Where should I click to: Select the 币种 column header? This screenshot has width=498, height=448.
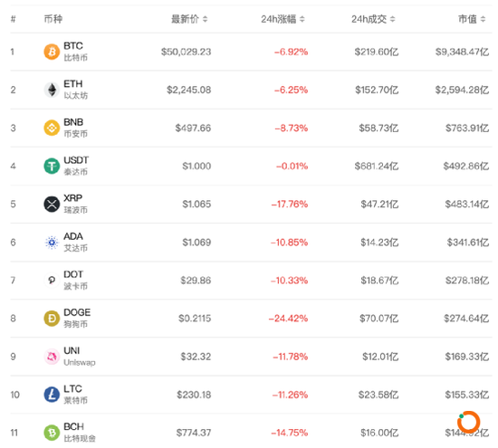click(x=53, y=19)
